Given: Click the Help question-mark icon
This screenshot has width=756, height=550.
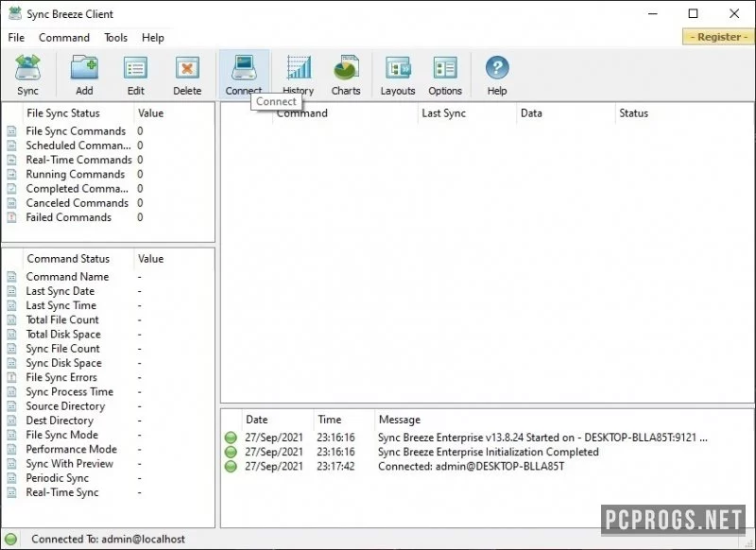Looking at the screenshot, I should pyautogui.click(x=497, y=68).
